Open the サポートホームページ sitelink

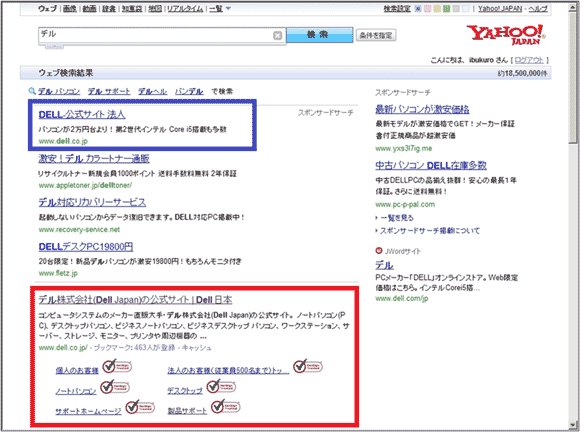click(88, 411)
